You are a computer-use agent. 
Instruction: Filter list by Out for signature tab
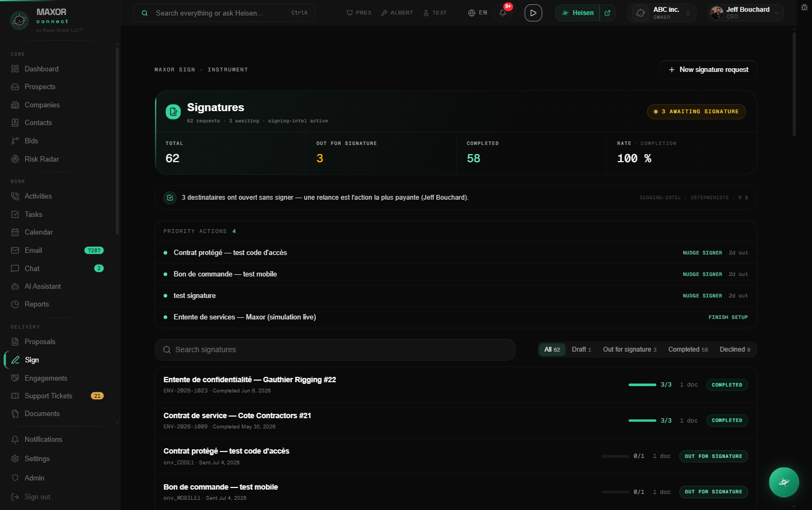(629, 349)
